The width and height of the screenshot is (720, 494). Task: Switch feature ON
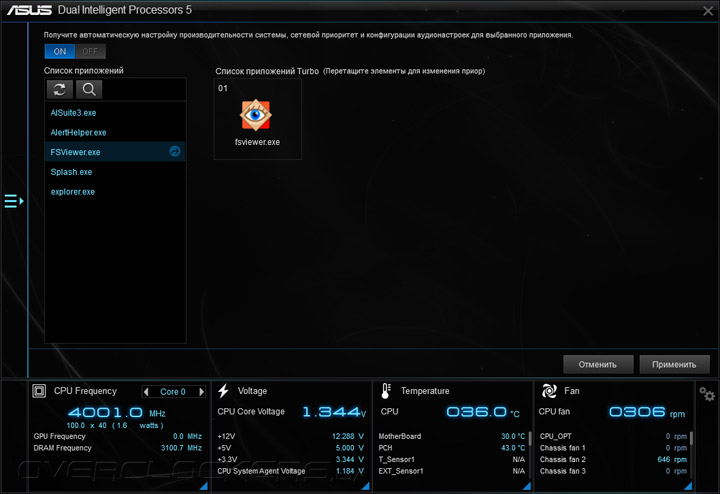pos(60,51)
